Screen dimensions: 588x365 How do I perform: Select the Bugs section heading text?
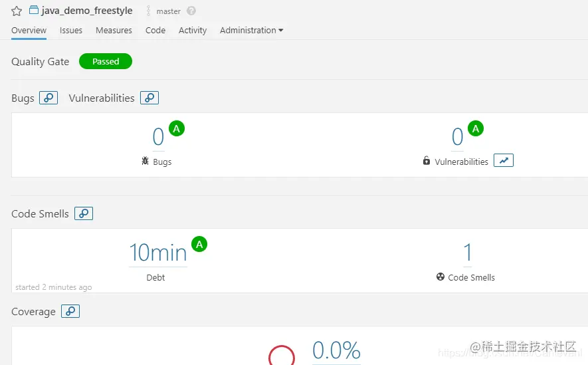[23, 98]
